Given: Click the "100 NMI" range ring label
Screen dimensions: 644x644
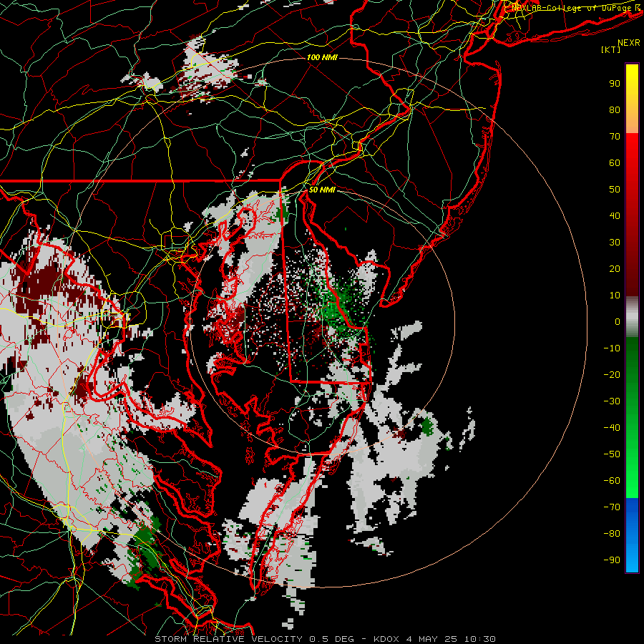Looking at the screenshot, I should pyautogui.click(x=322, y=57).
